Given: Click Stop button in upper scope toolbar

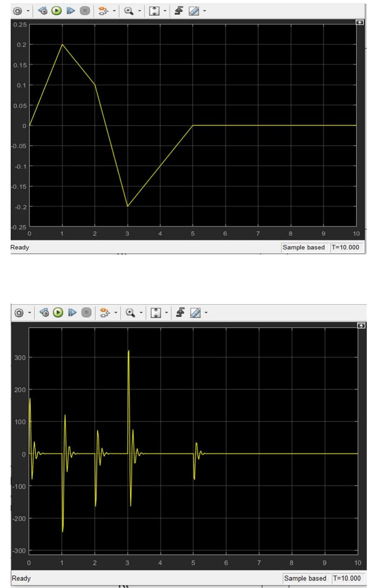Looking at the screenshot, I should [x=85, y=11].
